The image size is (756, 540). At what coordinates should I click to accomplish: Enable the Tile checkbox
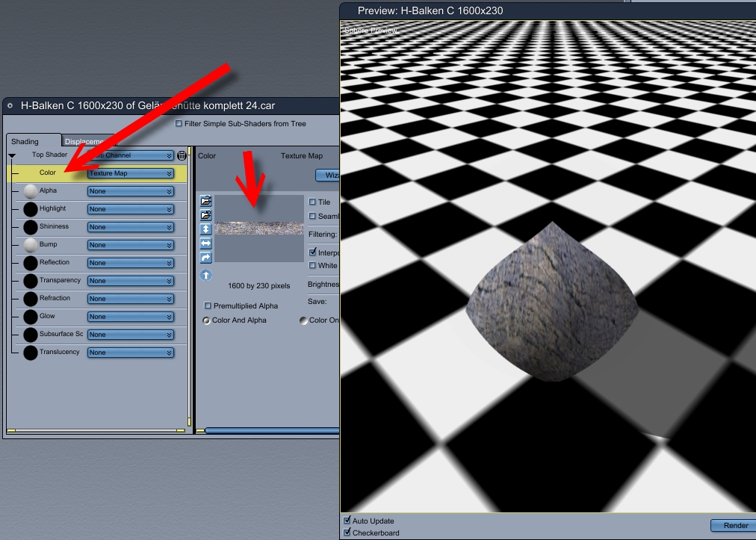pyautogui.click(x=312, y=202)
